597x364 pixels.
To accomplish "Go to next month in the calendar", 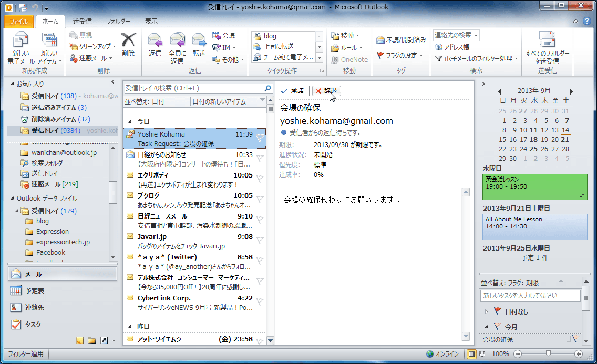I will (571, 91).
